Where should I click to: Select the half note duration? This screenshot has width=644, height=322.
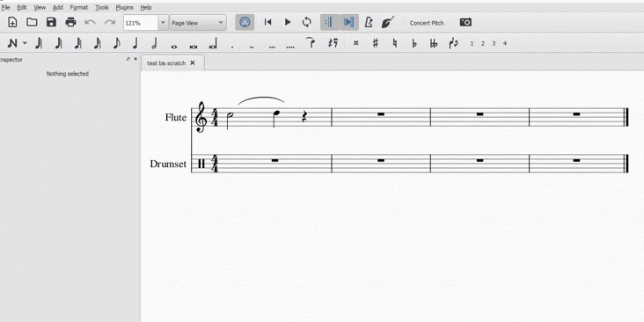pyautogui.click(x=155, y=43)
